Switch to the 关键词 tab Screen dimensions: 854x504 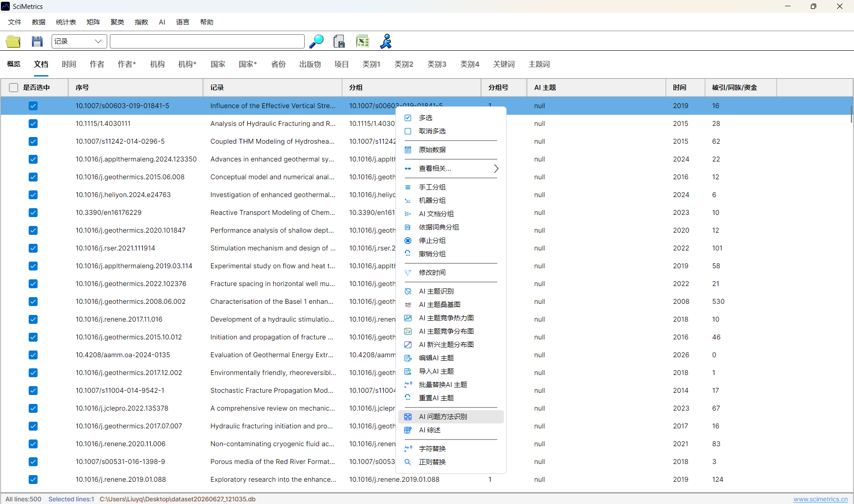click(x=504, y=65)
